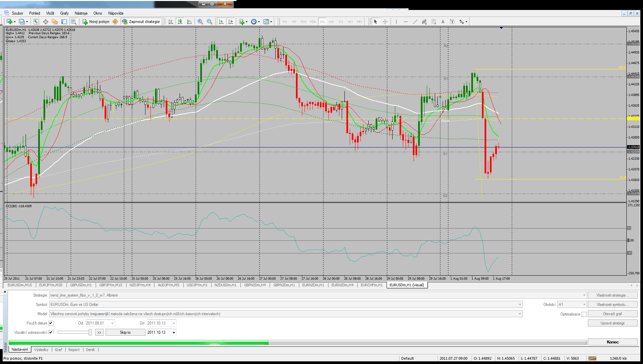Image resolution: width=643 pixels, height=364 pixels.
Task: Select the trendline drawing tool
Action: (x=415, y=22)
